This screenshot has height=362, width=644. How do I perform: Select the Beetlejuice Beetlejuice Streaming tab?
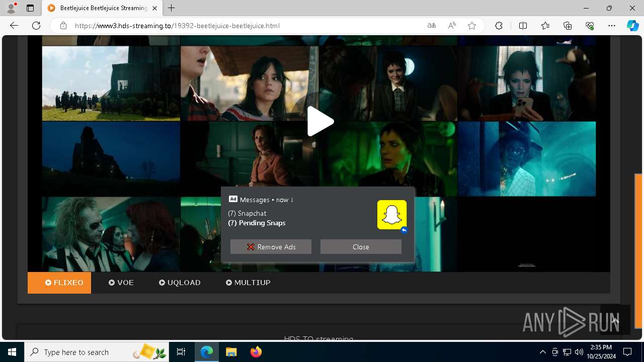(x=102, y=8)
